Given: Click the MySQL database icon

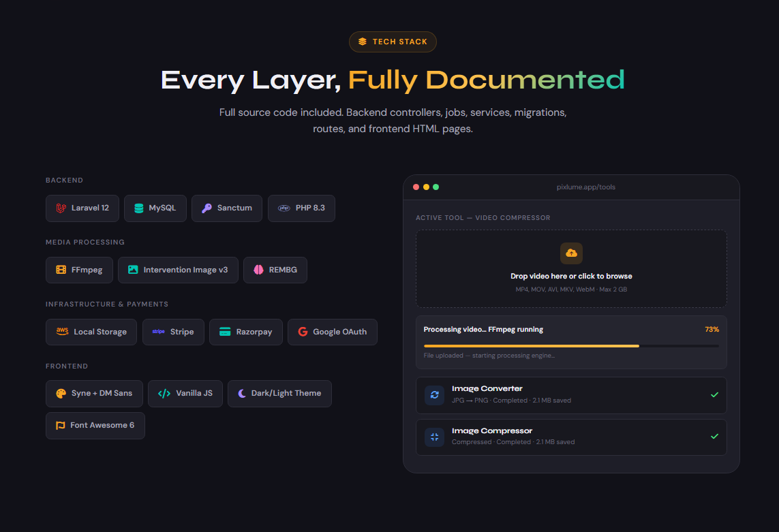Looking at the screenshot, I should pos(139,208).
